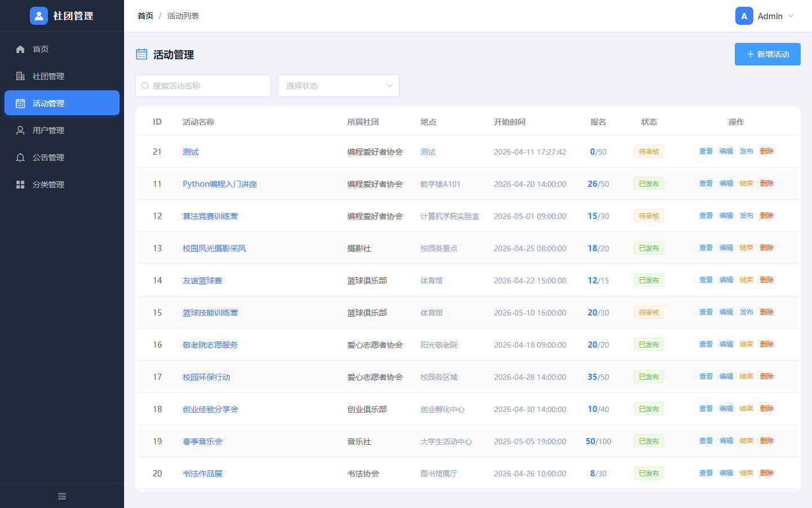
Task: Click the building icon beside 社团管理
Action: pyautogui.click(x=20, y=76)
